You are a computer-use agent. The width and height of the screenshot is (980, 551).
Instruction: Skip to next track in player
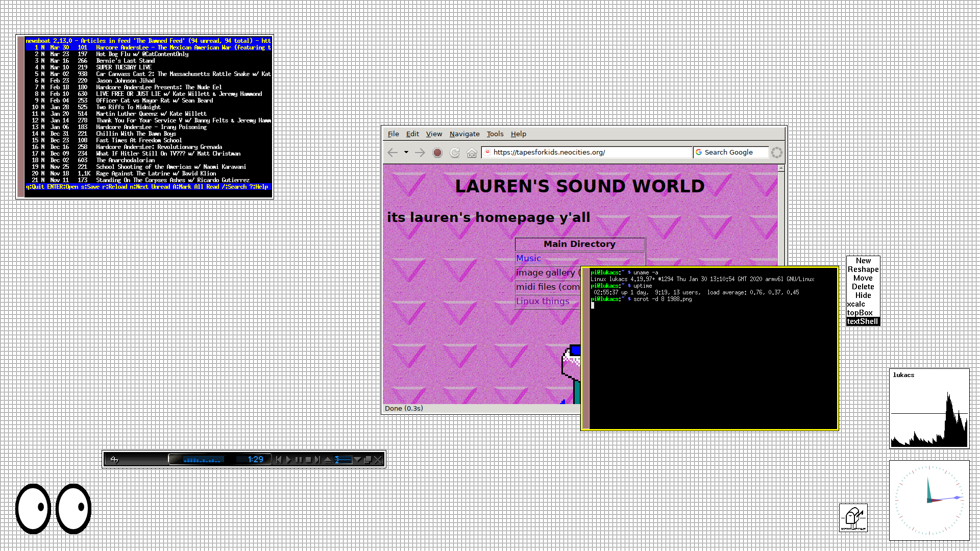click(x=317, y=460)
